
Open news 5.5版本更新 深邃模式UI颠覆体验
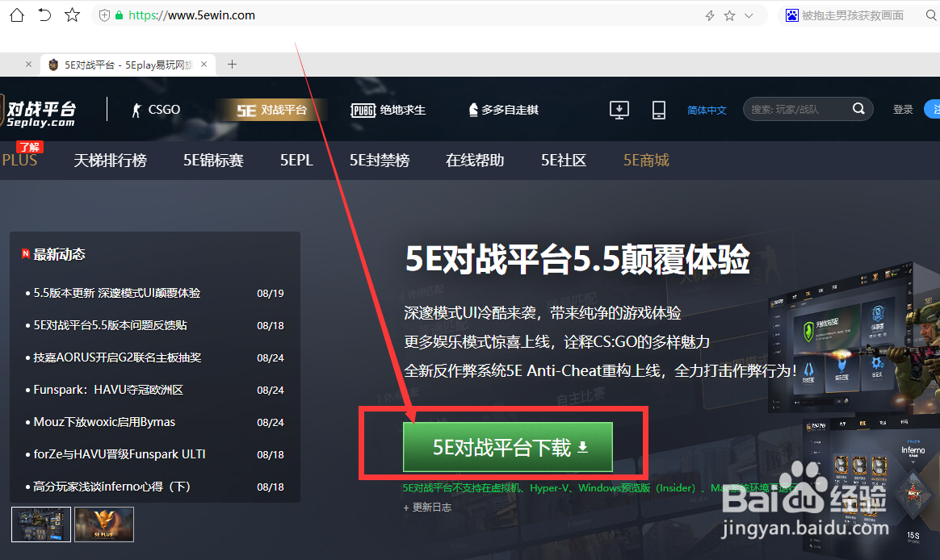pos(117,294)
